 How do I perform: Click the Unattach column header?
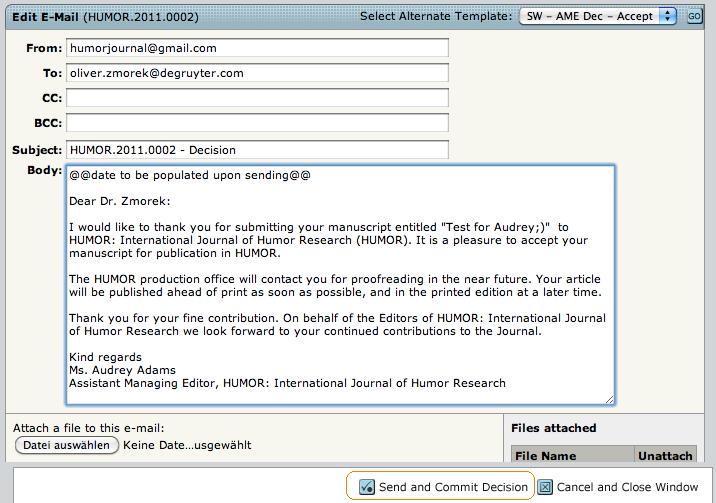[x=665, y=456]
